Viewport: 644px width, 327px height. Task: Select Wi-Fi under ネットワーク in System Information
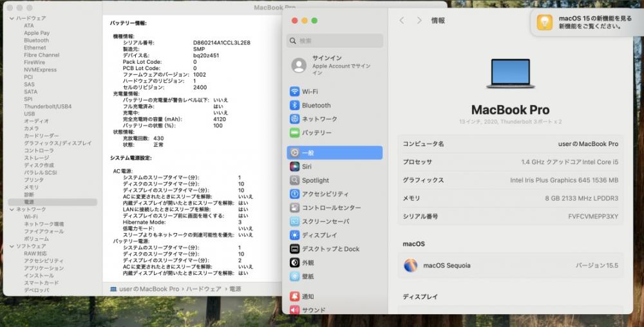point(30,217)
